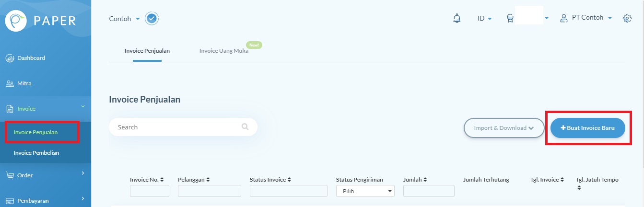Open the ID language dropdown

[484, 19]
